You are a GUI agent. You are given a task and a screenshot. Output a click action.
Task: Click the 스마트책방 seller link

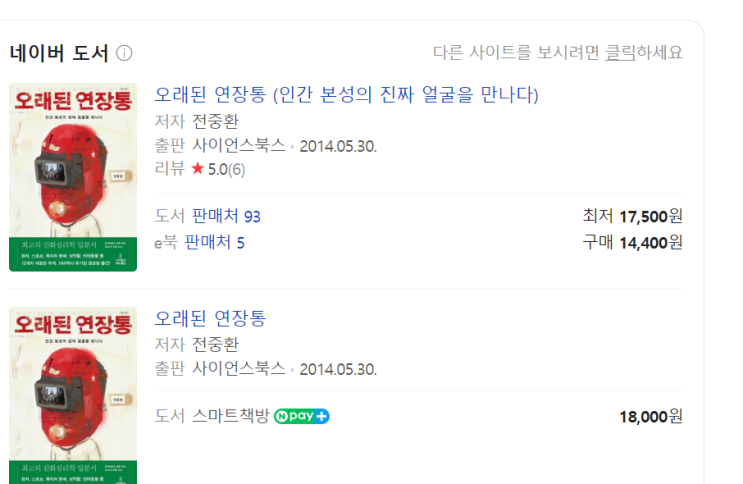tap(230, 416)
